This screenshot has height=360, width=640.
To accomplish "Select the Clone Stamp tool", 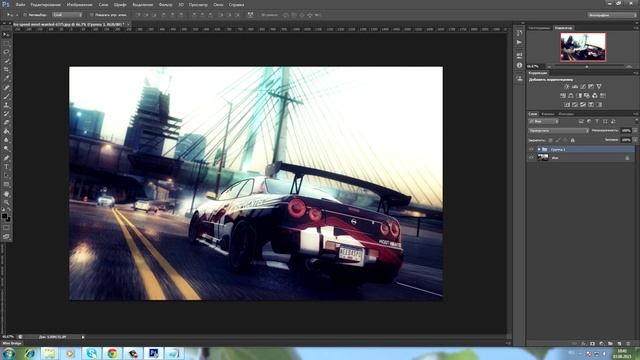I will (6, 105).
